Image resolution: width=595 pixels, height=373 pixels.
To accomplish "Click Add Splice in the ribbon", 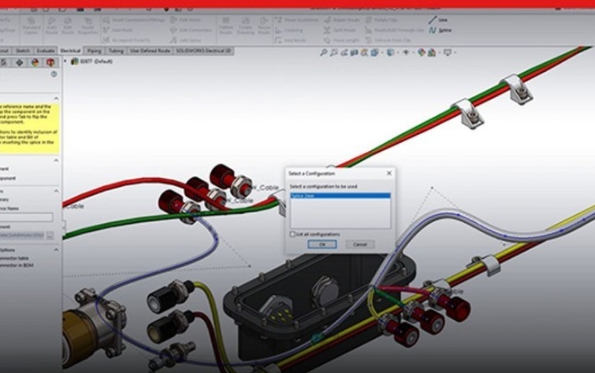I will (185, 40).
